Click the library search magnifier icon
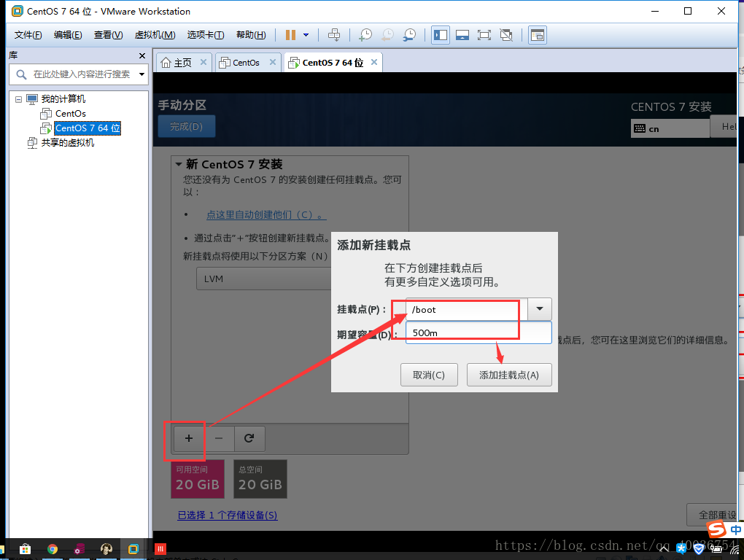The width and height of the screenshot is (744, 560). pos(21,74)
